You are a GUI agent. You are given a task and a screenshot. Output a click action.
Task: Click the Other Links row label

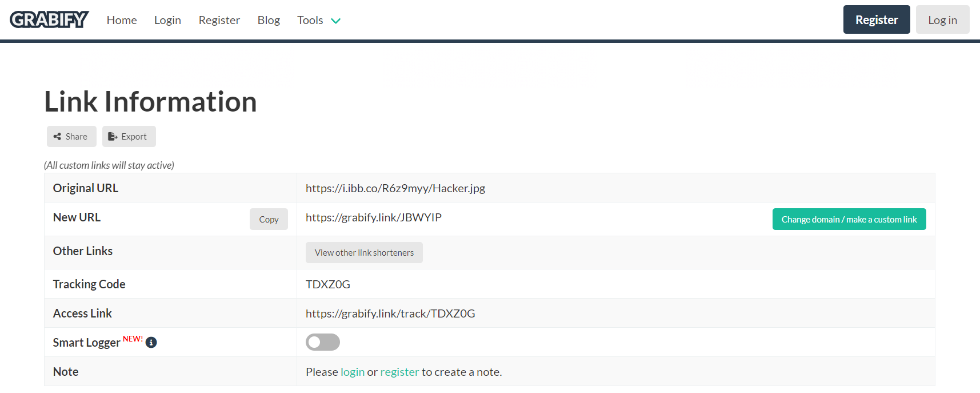[83, 251]
